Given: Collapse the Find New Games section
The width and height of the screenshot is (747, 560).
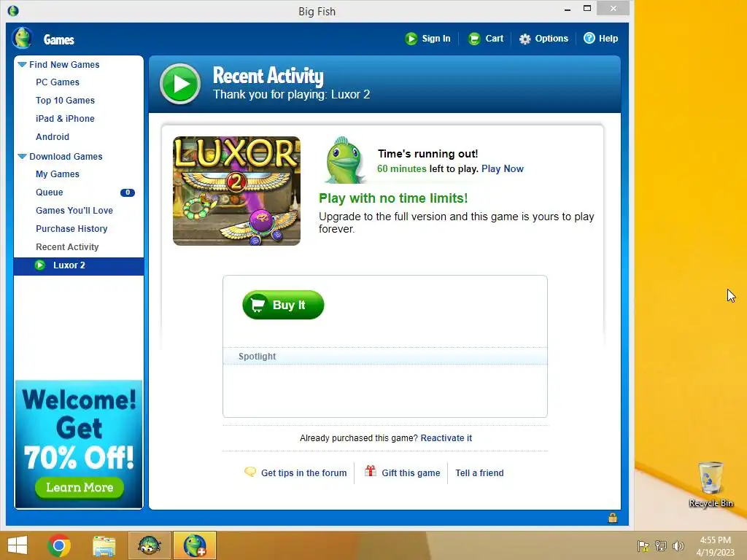Looking at the screenshot, I should 22,64.
